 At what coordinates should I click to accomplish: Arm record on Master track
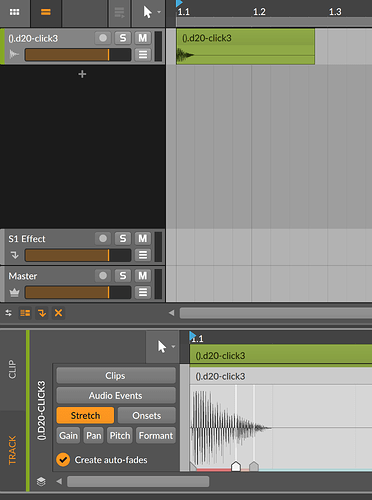pos(103,276)
